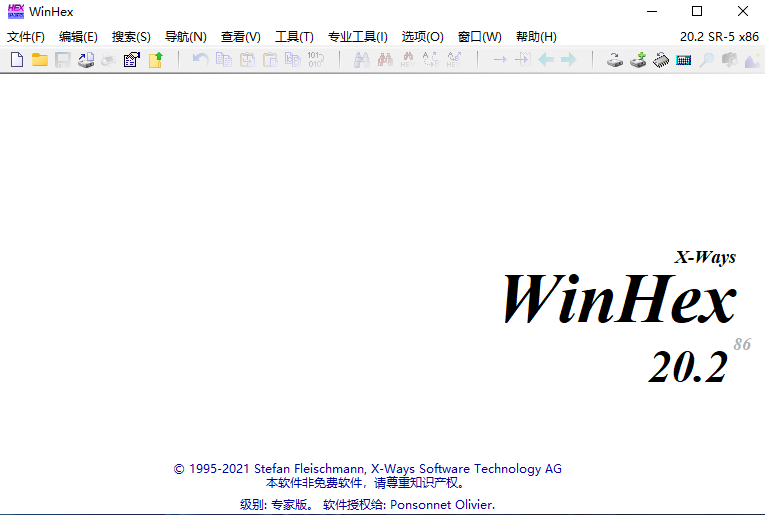Minimize the WinHex window
The image size is (765, 515).
pyautogui.click(x=652, y=11)
